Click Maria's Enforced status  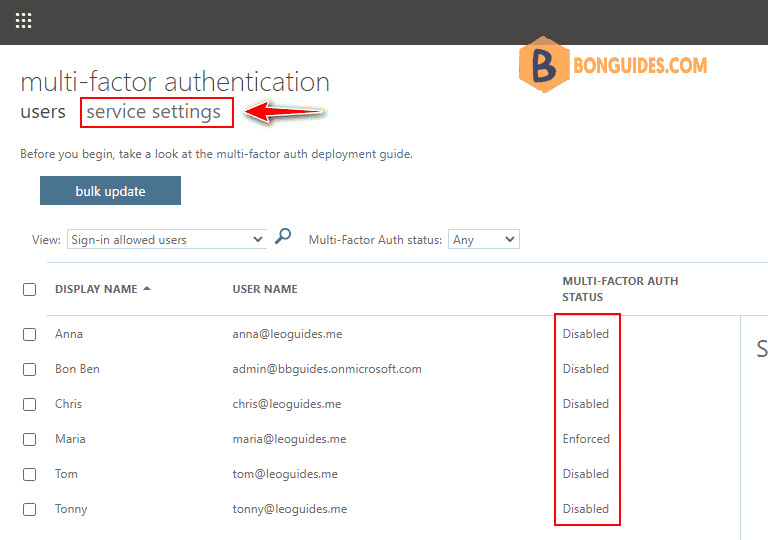pyautogui.click(x=586, y=439)
